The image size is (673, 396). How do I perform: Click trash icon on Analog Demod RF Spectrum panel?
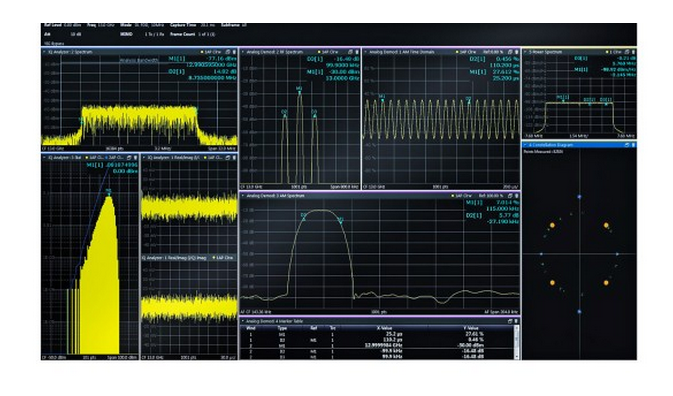[357, 52]
